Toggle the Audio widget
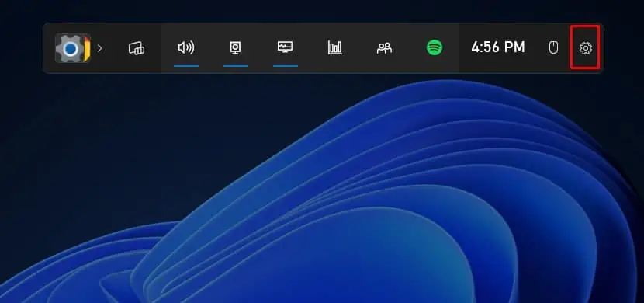The width and height of the screenshot is (644, 303). coord(186,48)
